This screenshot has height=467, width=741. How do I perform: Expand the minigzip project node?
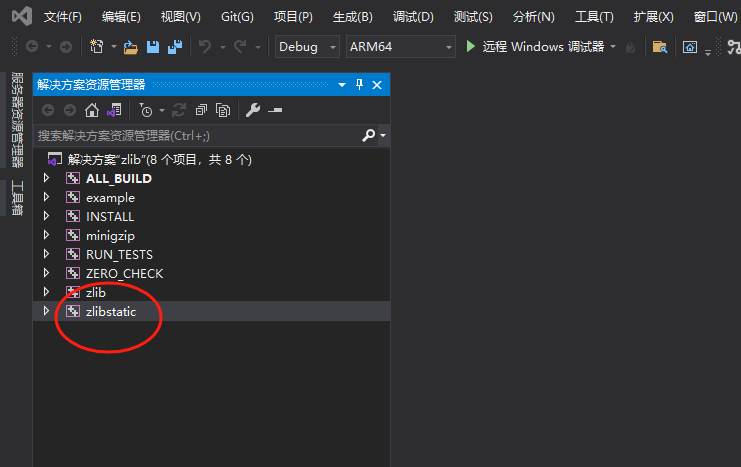coord(46,235)
